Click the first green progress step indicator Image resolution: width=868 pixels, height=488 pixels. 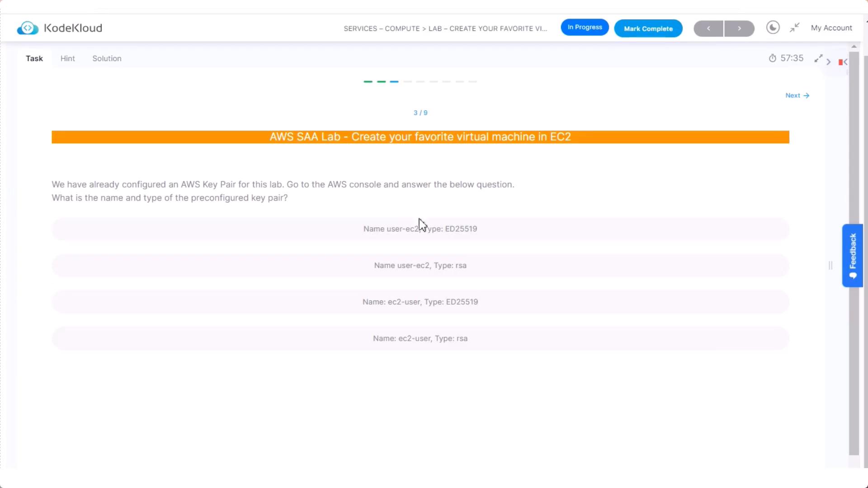point(368,82)
